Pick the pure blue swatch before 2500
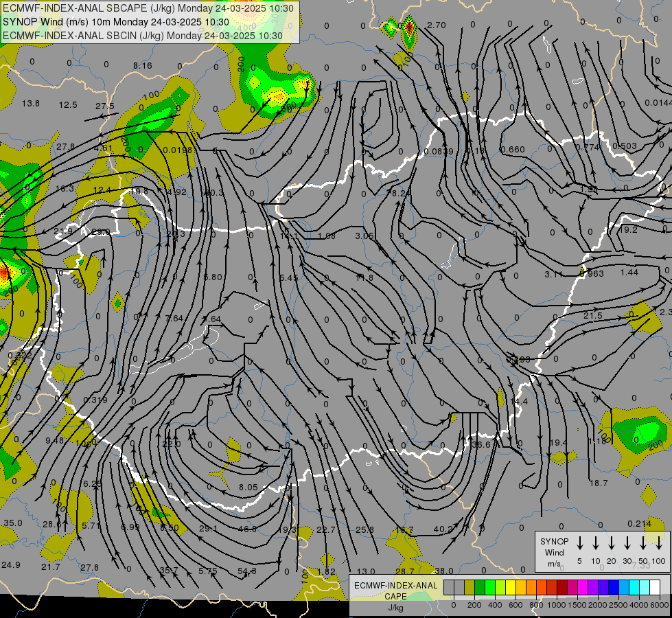 point(613,588)
